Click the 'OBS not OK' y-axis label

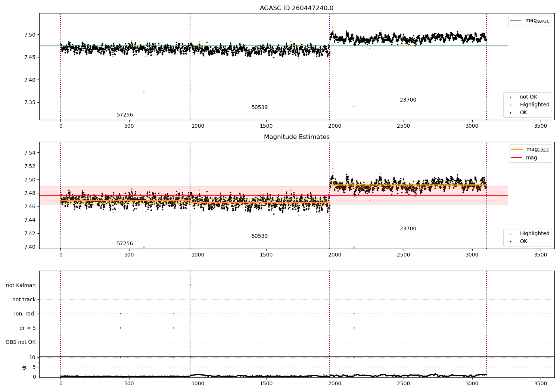click(x=21, y=342)
